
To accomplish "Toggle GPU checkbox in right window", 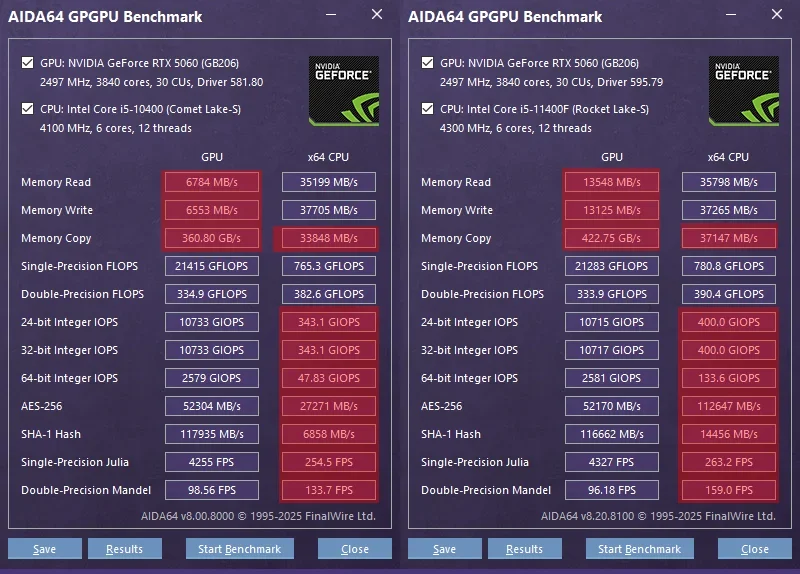I will click(428, 63).
